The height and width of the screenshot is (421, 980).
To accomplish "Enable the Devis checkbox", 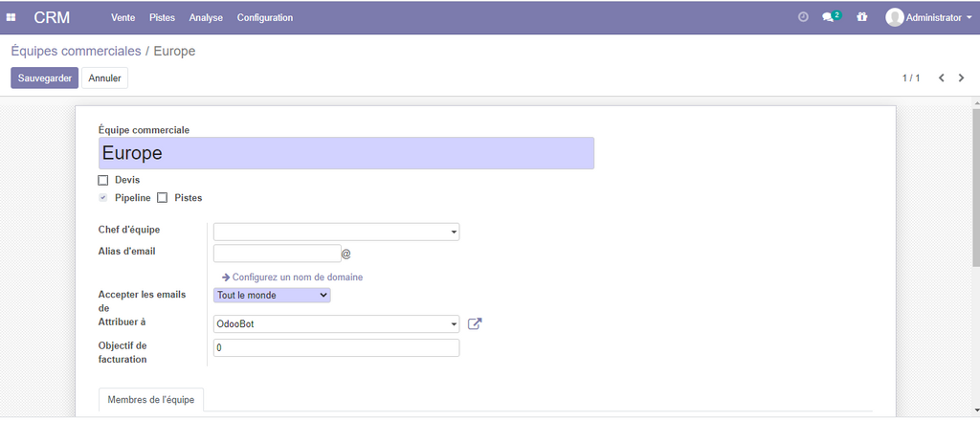I will click(103, 180).
